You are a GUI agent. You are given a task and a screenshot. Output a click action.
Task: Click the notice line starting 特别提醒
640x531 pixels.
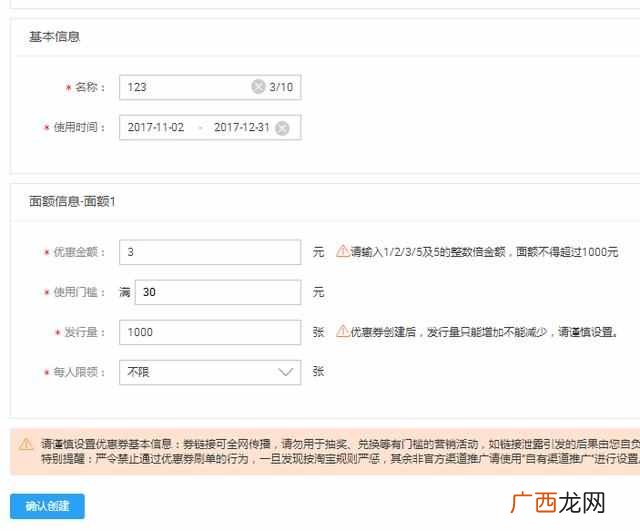tap(340, 458)
